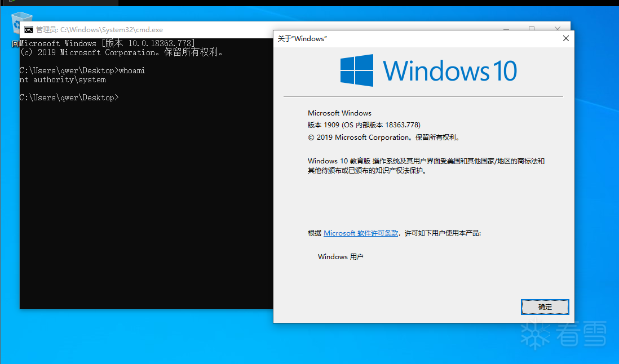619x364 pixels.
Task: Minimize the command prompt window
Action: (x=506, y=29)
